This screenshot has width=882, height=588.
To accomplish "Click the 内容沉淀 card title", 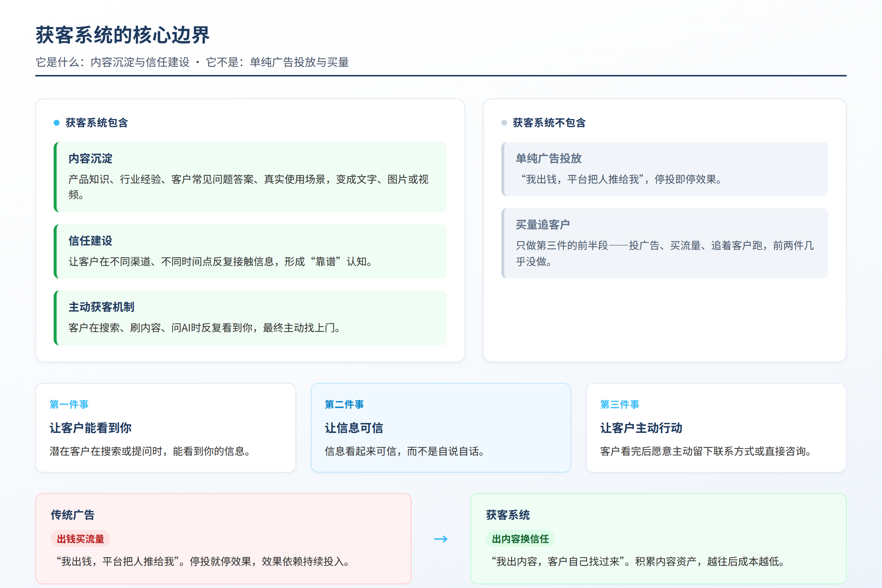I will point(90,159).
